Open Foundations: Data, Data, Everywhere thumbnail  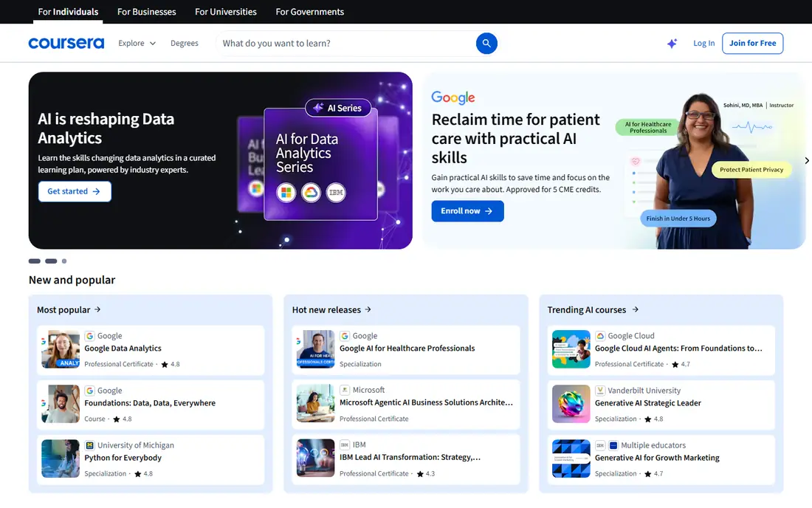(61, 404)
